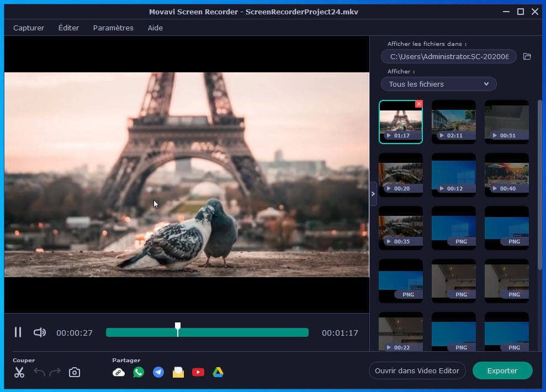Image resolution: width=546 pixels, height=392 pixels.
Task: Share the recording to WhatsApp
Action: pyautogui.click(x=138, y=372)
